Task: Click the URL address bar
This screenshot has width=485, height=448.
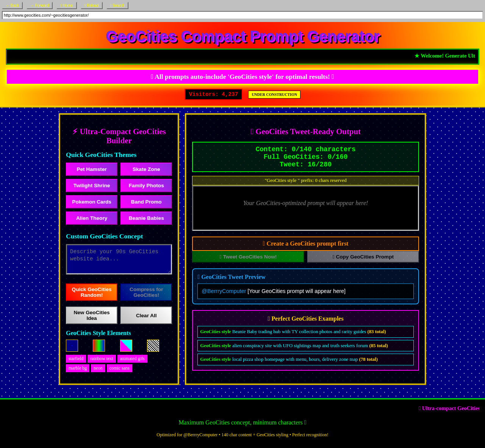Action: pyautogui.click(x=242, y=14)
